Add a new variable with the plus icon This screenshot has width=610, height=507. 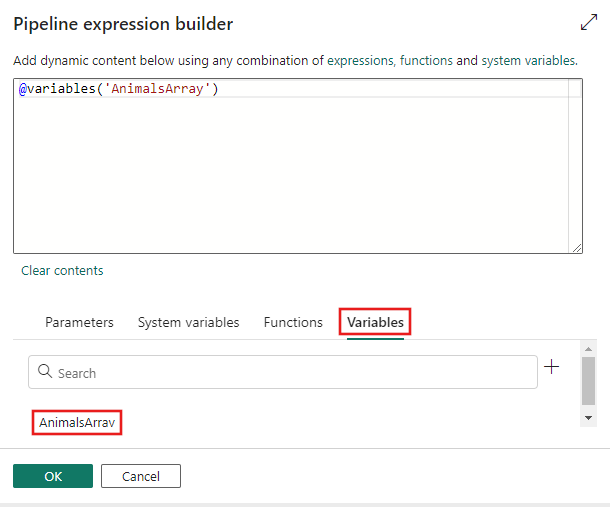point(551,367)
